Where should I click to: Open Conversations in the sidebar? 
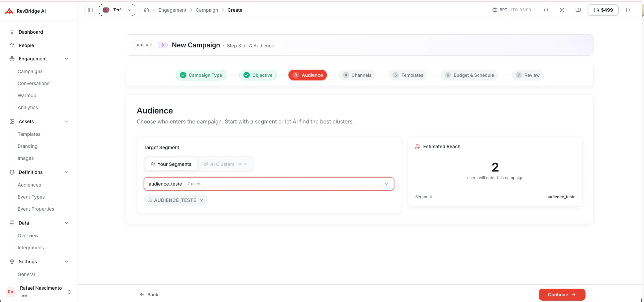(x=33, y=83)
